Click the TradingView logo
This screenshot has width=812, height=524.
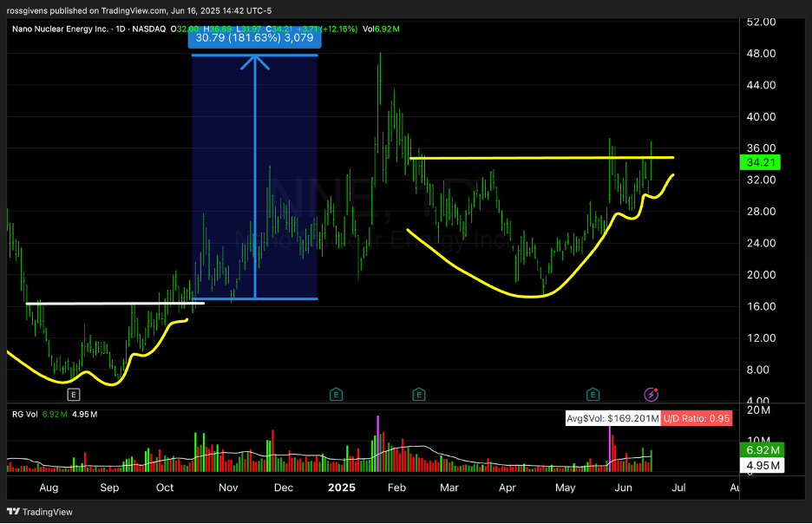click(40, 512)
